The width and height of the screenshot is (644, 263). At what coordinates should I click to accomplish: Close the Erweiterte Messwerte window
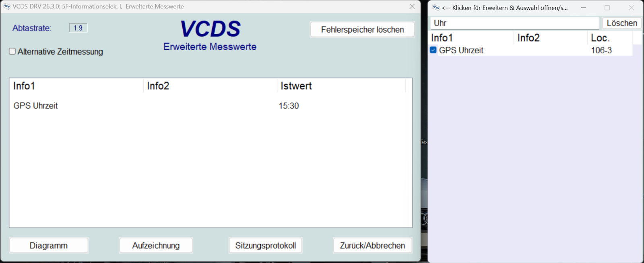point(412,6)
